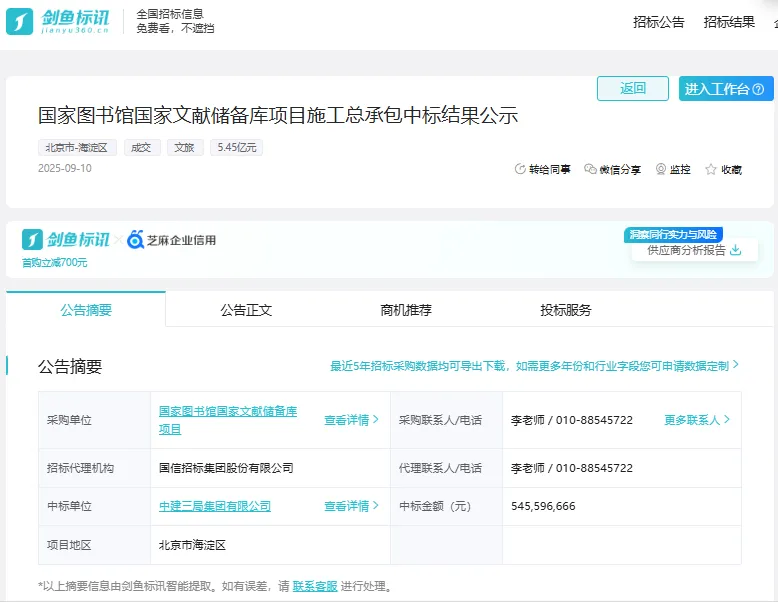This screenshot has height=602, width=778.
Task: Select the 投标服务 tab
Action: (566, 310)
